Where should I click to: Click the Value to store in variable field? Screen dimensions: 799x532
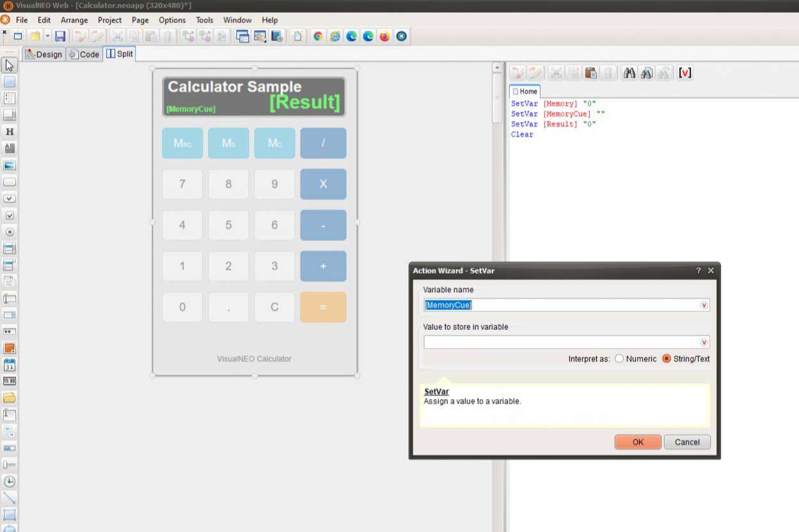561,343
